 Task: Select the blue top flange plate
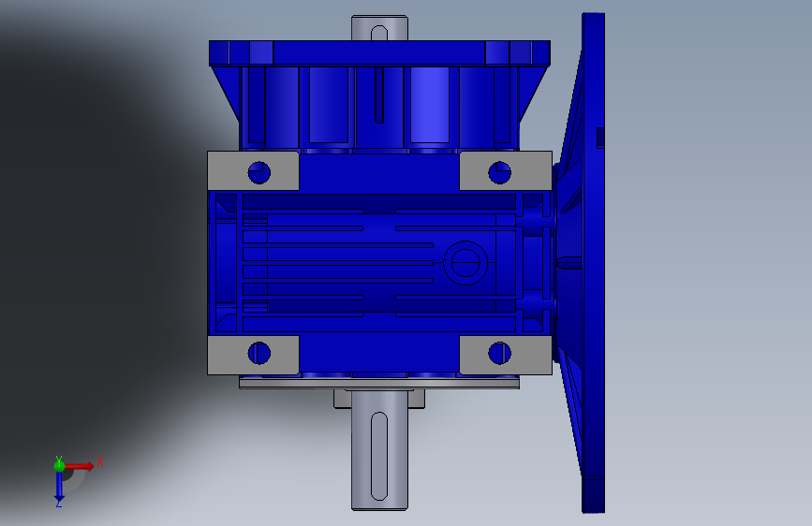tap(379, 53)
